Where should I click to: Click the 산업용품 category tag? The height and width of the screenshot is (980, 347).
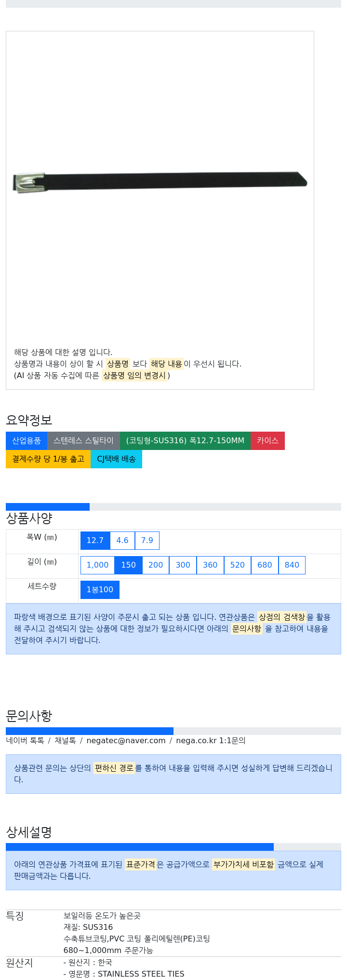coord(27,441)
